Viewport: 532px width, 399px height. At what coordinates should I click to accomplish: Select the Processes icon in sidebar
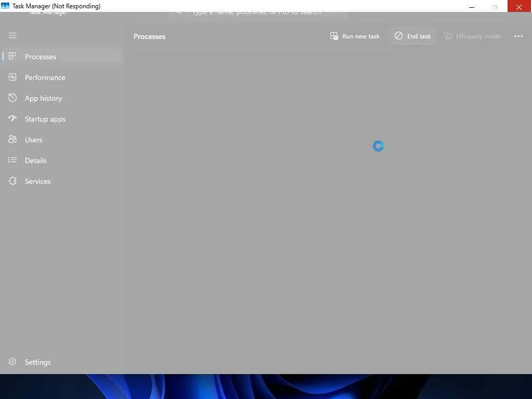(12, 56)
